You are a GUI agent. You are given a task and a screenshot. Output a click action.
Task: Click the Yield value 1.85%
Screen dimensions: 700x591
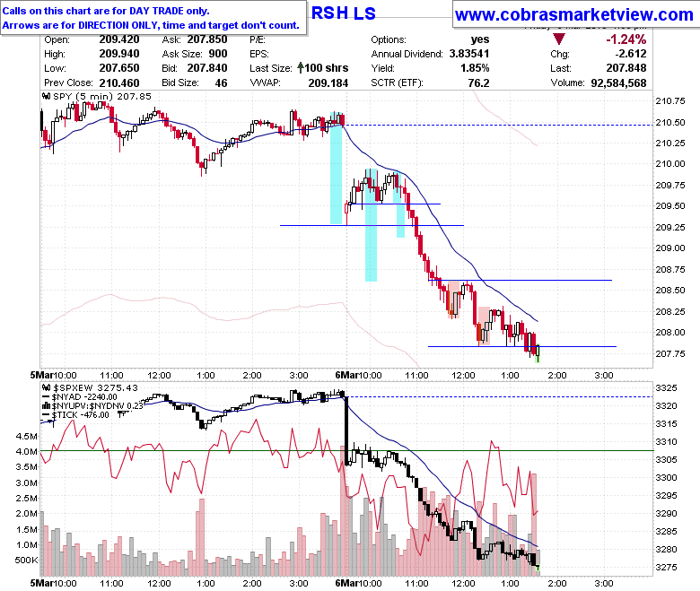475,68
